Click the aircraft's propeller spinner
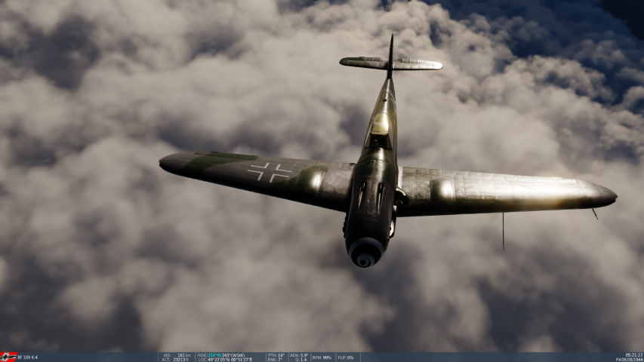 tap(365, 255)
